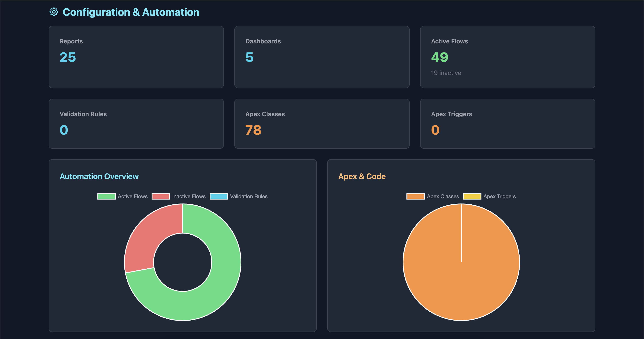Toggle Active Flows legend item
644x339 pixels.
coord(133,196)
